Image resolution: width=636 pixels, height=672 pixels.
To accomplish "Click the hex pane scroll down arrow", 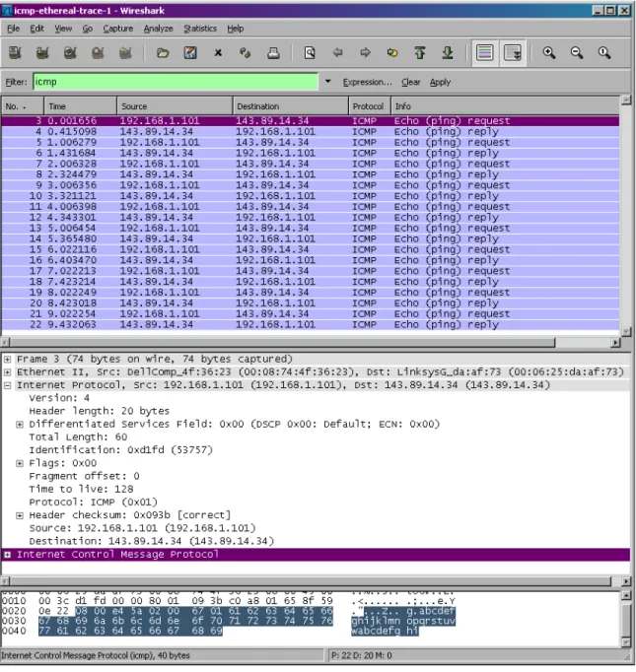I will 626,642.
